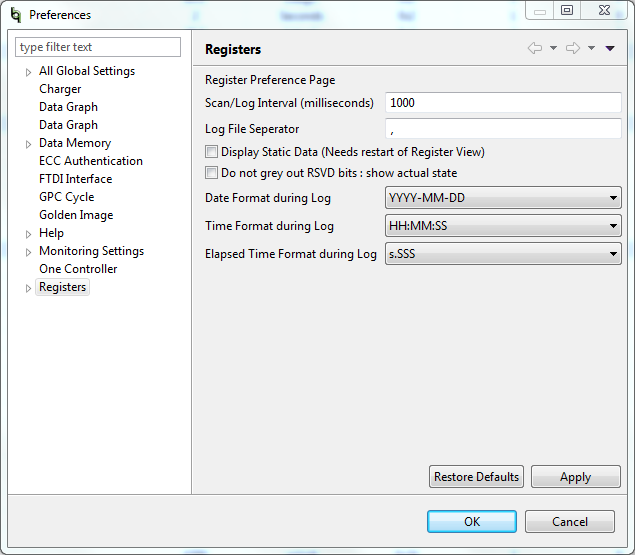
Task: Select the first Data Graph entry
Action: [x=68, y=107]
